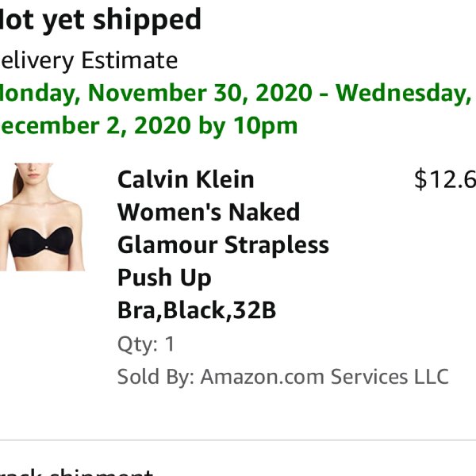Tap the by 10pm delivery time
This screenshot has height=476, width=476.
pos(248,126)
